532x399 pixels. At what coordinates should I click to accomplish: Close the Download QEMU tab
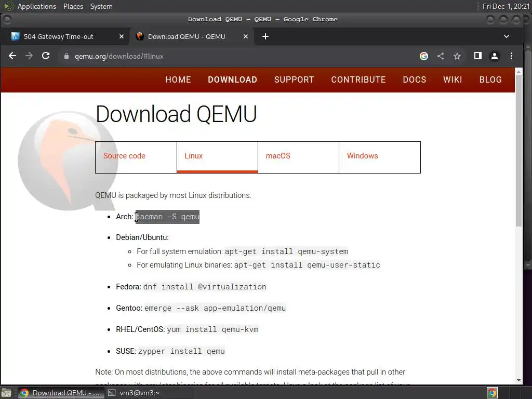[246, 37]
